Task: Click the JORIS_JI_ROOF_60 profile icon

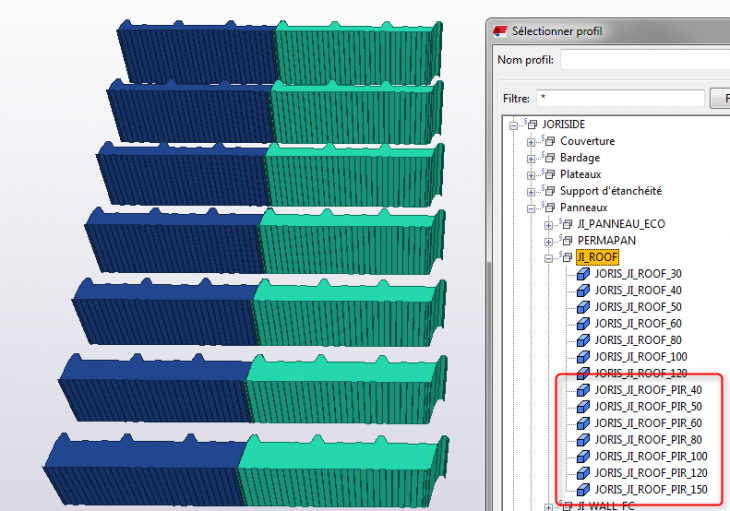Action: [x=583, y=323]
